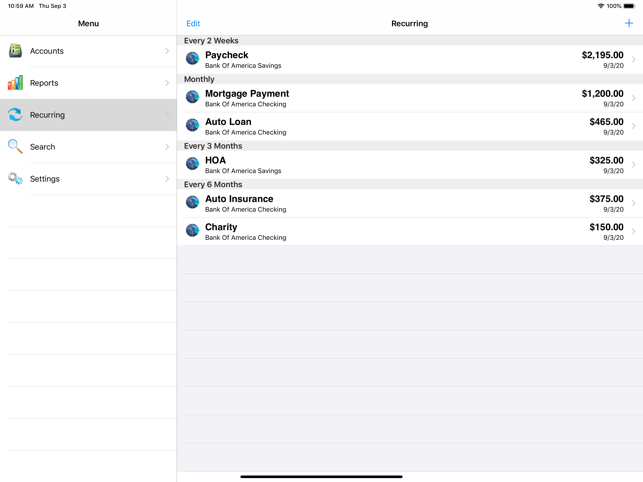Open the HOA recurring entry
Image resolution: width=643 pixels, height=482 pixels.
coord(410,165)
